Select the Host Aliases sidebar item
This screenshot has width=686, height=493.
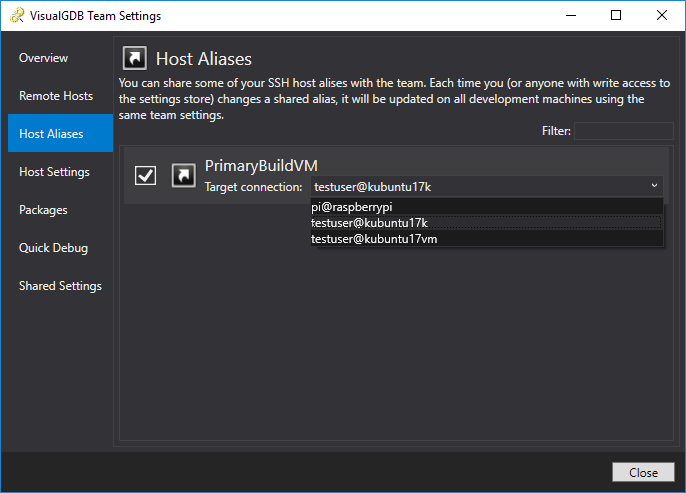[51, 134]
